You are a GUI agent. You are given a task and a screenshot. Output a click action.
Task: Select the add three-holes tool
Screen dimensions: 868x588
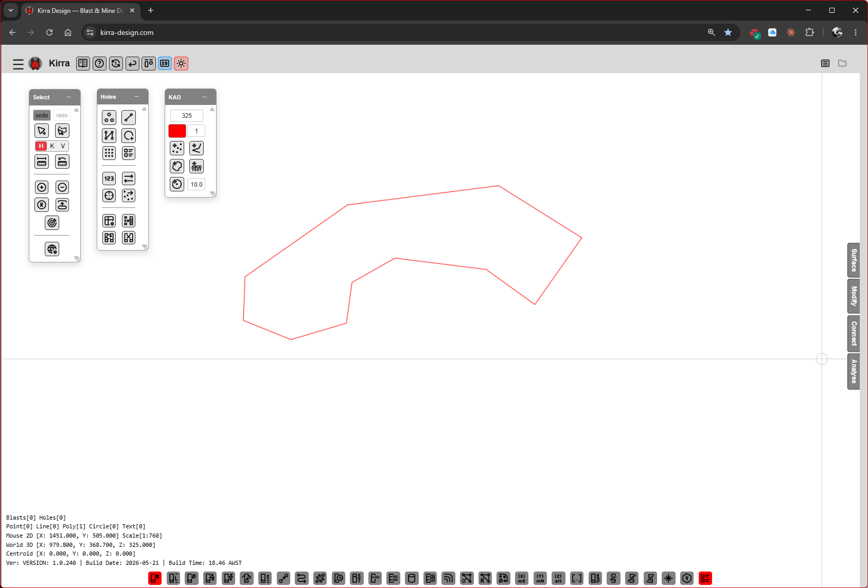[109, 118]
